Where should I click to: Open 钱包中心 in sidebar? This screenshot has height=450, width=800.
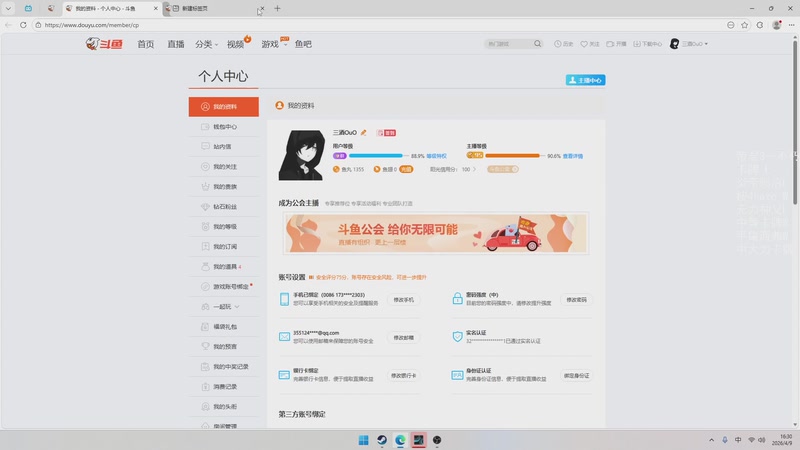[223, 127]
